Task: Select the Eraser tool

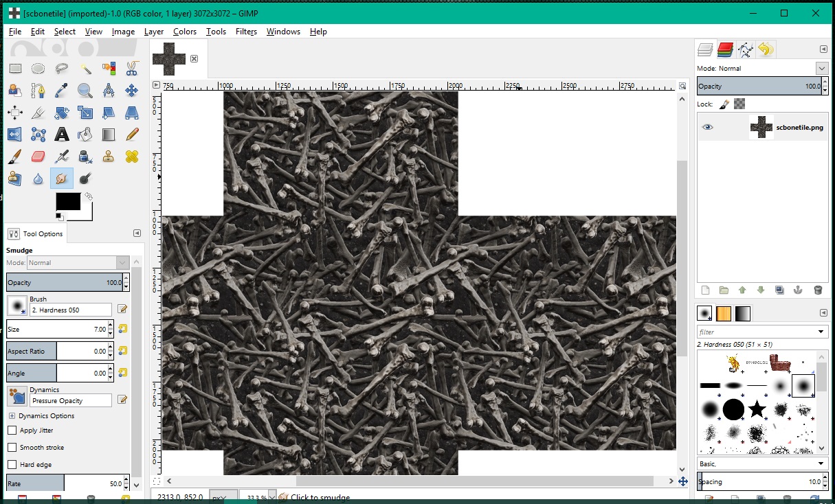Action: click(38, 157)
